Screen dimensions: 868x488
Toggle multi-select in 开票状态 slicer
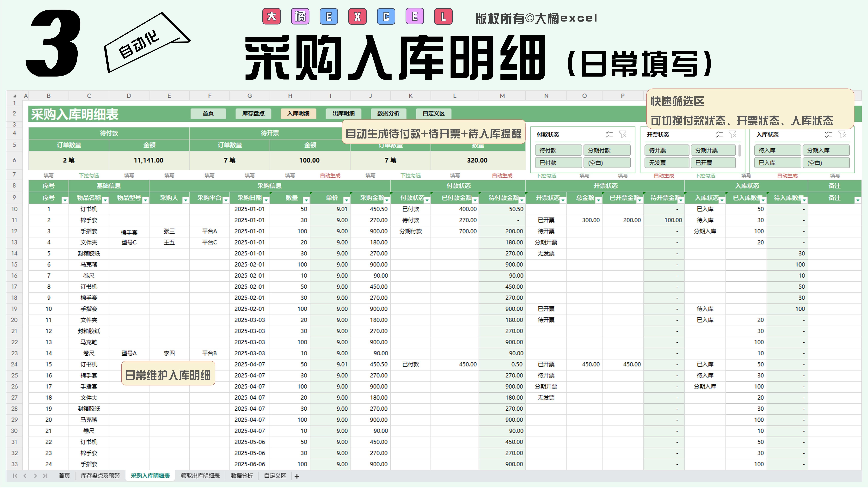tap(719, 135)
